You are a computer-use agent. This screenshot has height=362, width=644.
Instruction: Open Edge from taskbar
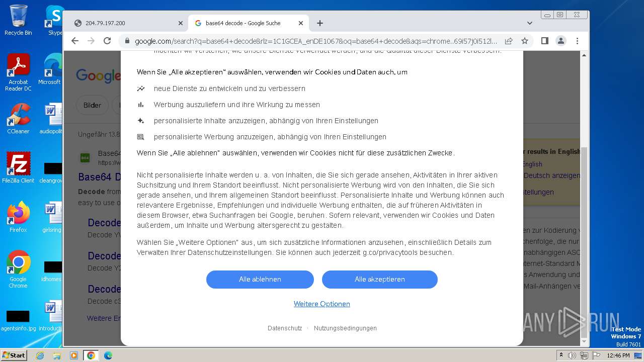click(108, 355)
